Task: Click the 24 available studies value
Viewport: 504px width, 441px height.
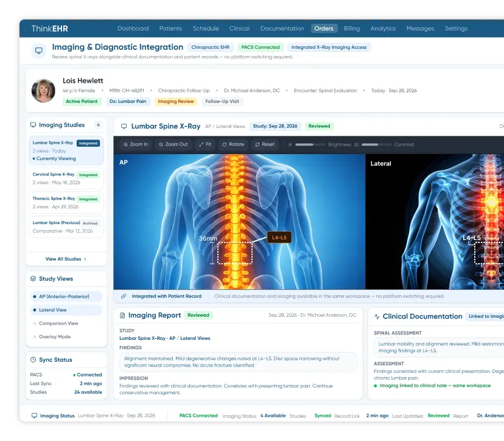Action: [88, 392]
